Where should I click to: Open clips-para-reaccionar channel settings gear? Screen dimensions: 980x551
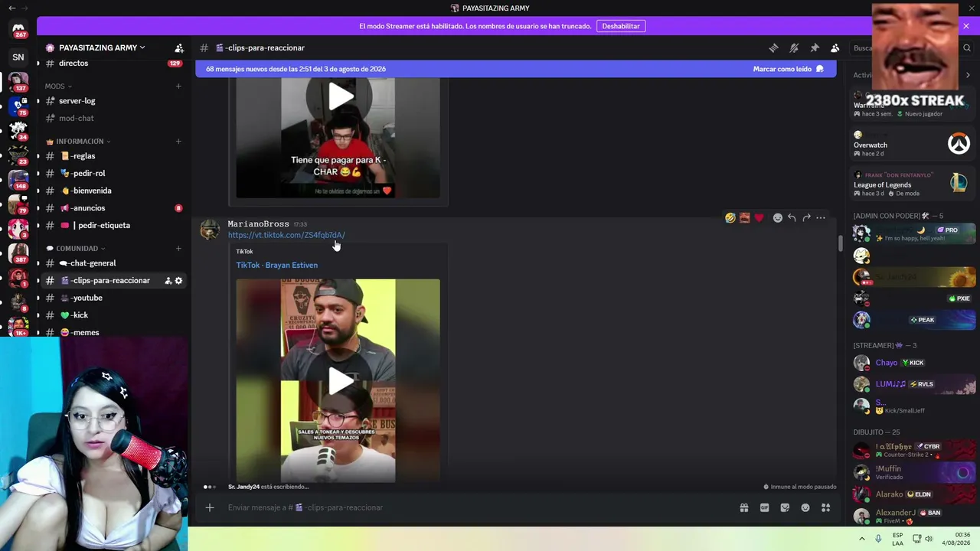[x=179, y=281]
